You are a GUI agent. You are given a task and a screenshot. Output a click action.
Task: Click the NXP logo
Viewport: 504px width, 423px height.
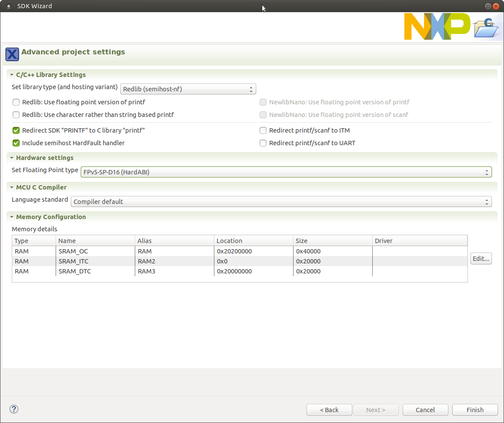point(437,27)
